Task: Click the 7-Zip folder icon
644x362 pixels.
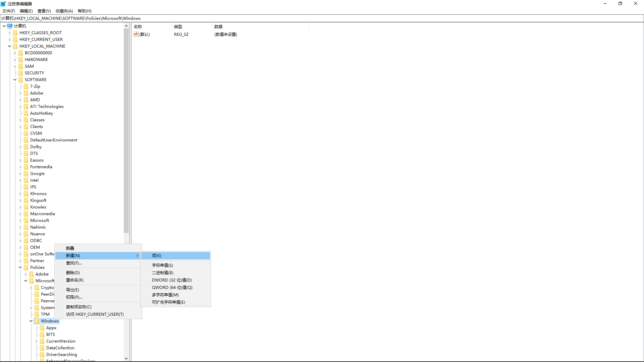Action: click(26, 86)
